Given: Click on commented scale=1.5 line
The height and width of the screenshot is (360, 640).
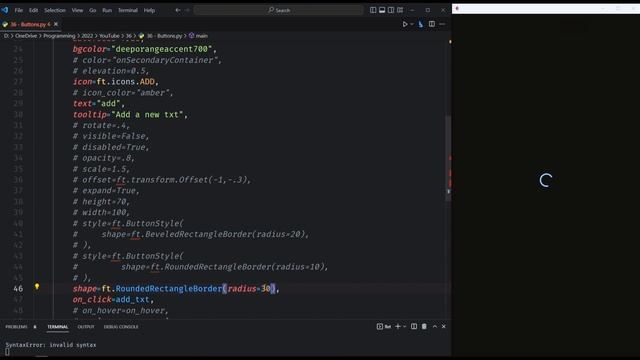Looking at the screenshot, I should [x=101, y=169].
